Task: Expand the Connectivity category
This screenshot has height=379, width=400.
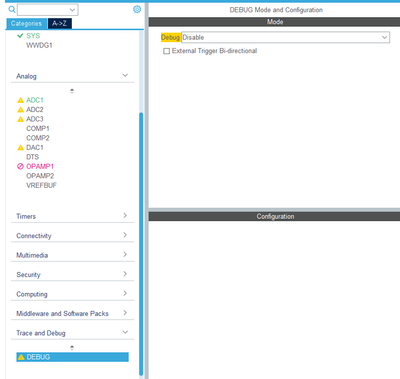Action: (125, 235)
